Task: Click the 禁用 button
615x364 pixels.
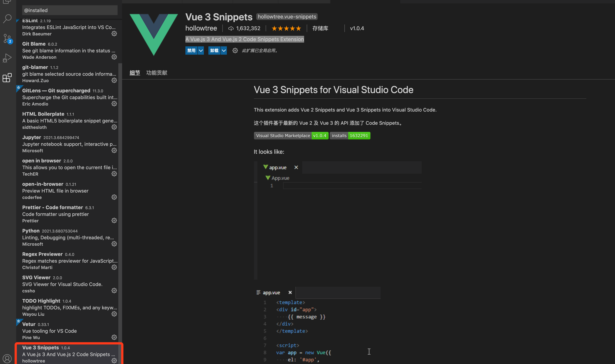Action: pos(191,50)
